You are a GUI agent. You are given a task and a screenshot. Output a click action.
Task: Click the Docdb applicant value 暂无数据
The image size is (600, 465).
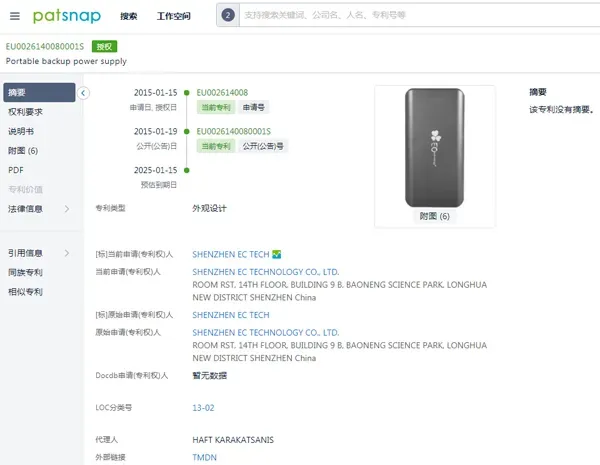click(209, 376)
